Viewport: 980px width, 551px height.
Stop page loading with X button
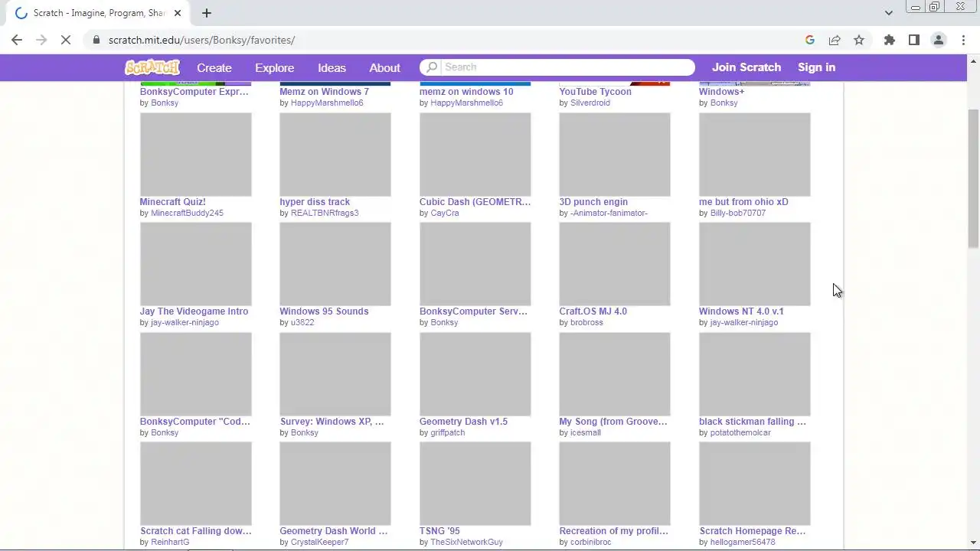pyautogui.click(x=66, y=40)
